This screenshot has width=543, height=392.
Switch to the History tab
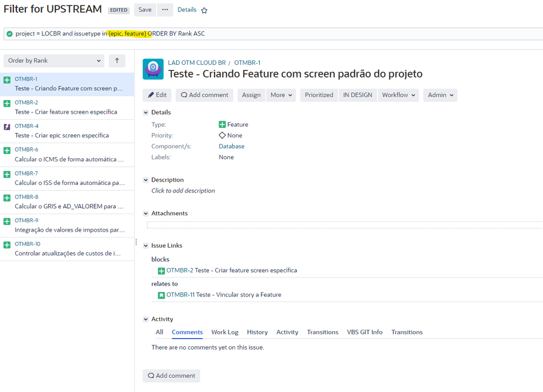pos(257,332)
